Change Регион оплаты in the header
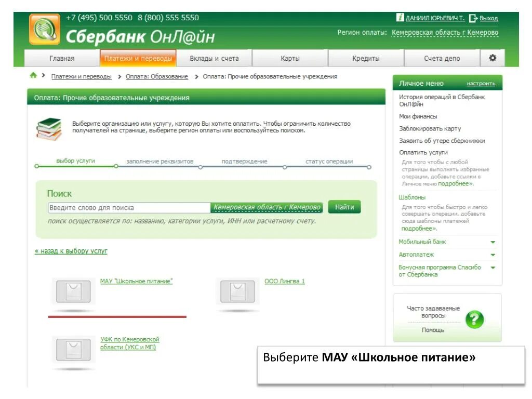532x399 pixels. coord(445,33)
